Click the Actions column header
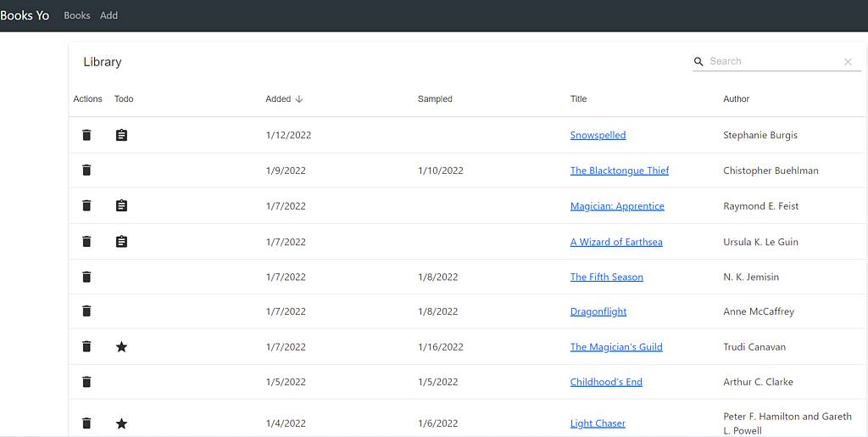868x437 pixels. point(87,99)
